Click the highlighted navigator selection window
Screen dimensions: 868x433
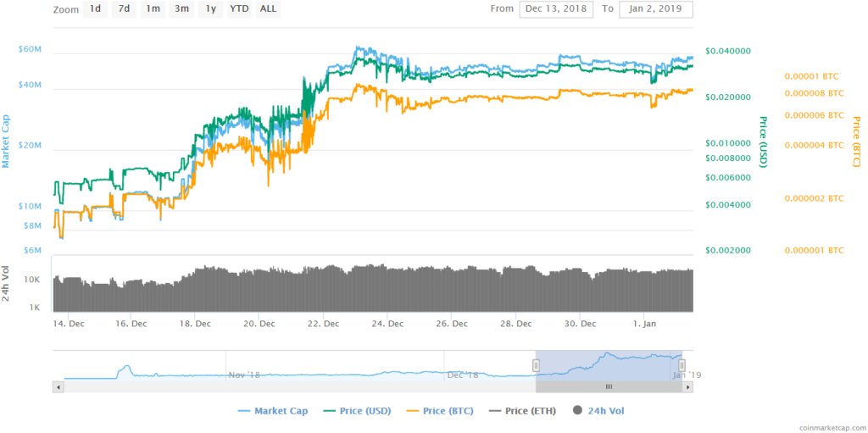(x=609, y=365)
